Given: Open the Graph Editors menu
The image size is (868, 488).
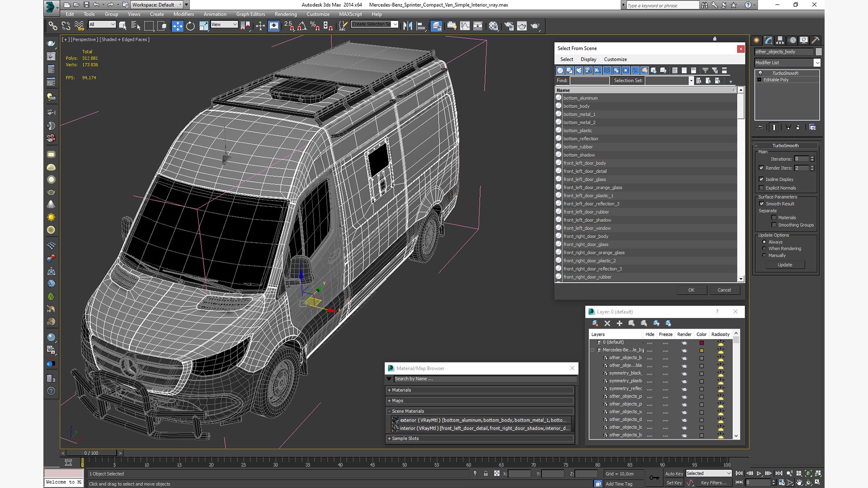Looking at the screenshot, I should click(x=250, y=14).
